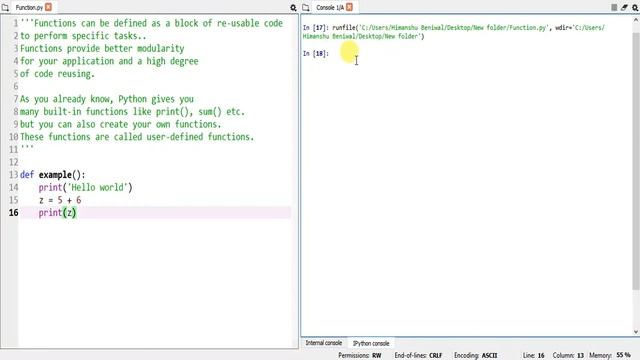
Task: Click the 'As you already know' comment line
Action: [107, 99]
